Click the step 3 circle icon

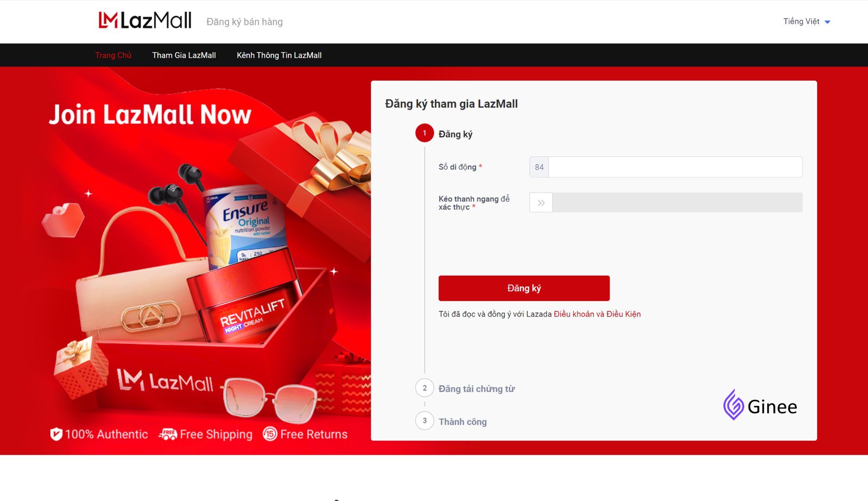(424, 421)
